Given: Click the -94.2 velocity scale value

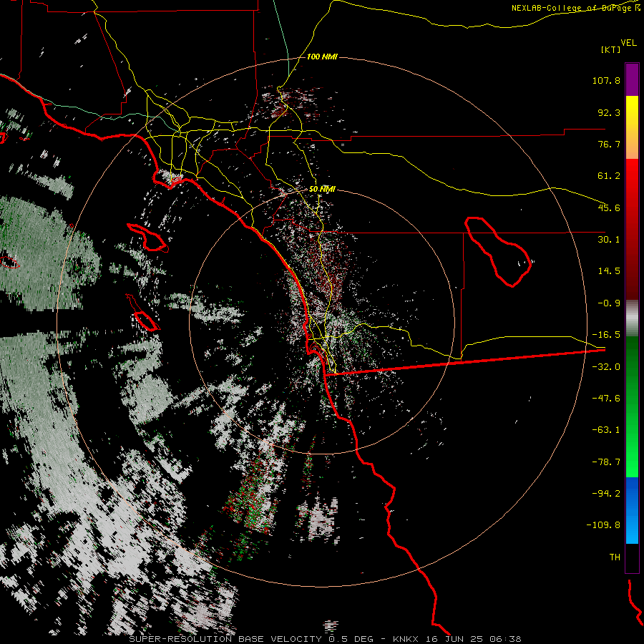Looking at the screenshot, I should pos(606,493).
